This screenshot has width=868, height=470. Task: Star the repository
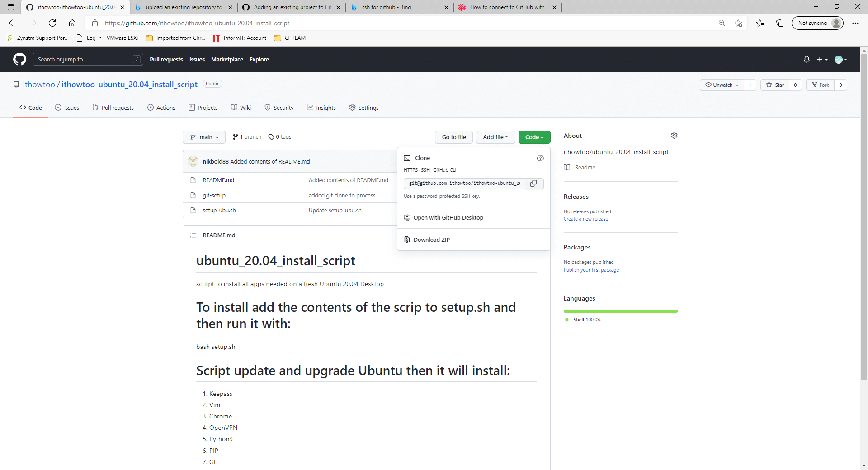coord(775,85)
